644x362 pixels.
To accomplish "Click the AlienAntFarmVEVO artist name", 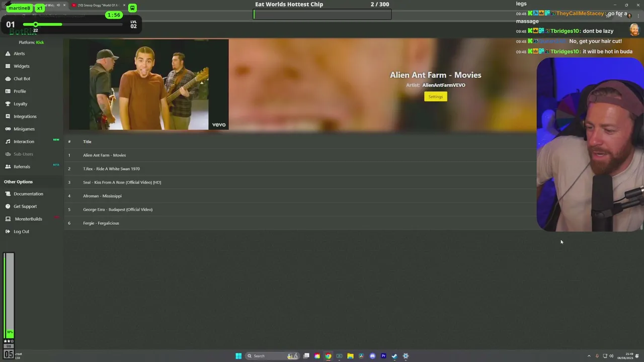I will [444, 85].
